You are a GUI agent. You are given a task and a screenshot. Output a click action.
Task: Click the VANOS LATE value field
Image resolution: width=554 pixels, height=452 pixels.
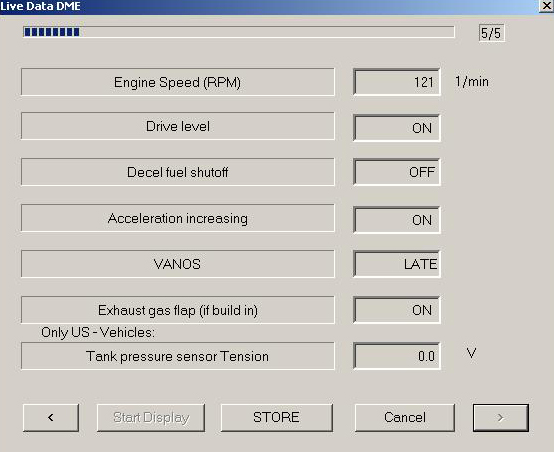397,264
